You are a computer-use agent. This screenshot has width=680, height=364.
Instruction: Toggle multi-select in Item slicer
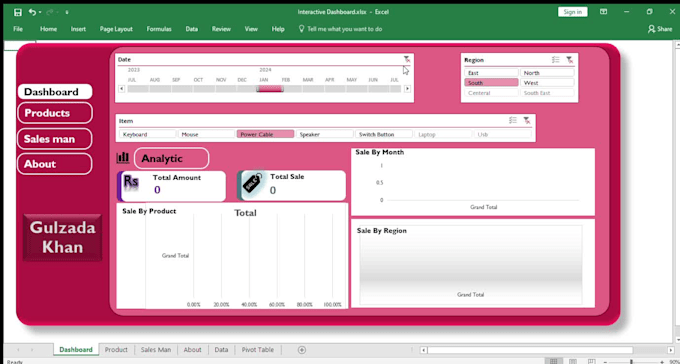(513, 121)
